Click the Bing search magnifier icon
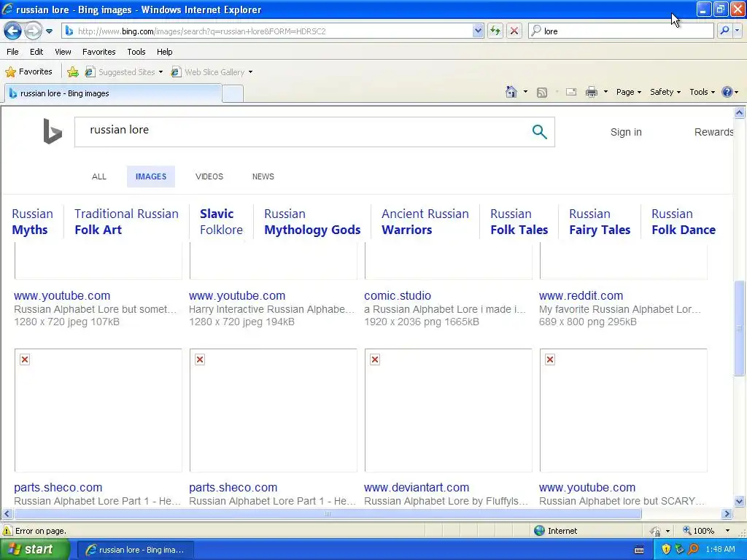The image size is (747, 560). 539,131
